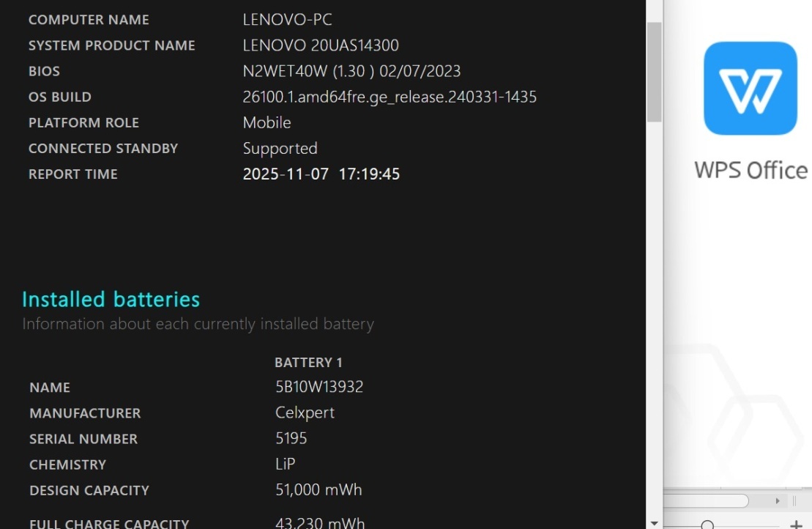
Task: Click the Connected Standby Supported value
Action: coord(280,148)
